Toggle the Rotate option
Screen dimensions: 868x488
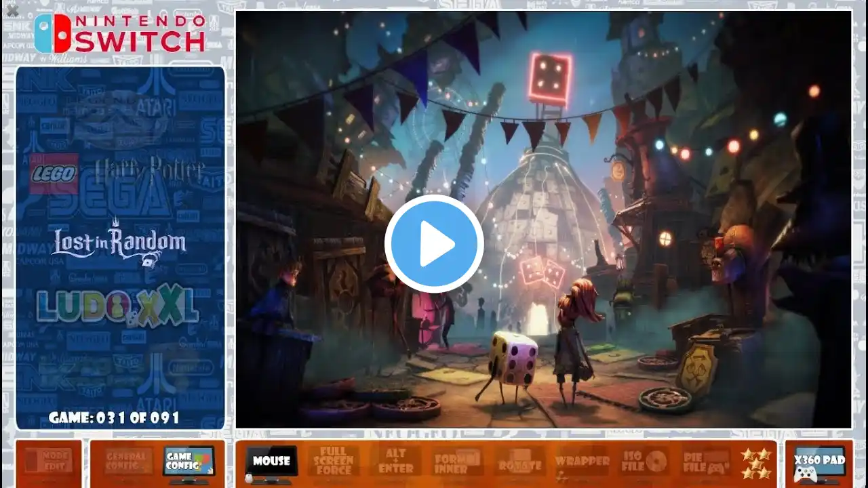(x=519, y=463)
